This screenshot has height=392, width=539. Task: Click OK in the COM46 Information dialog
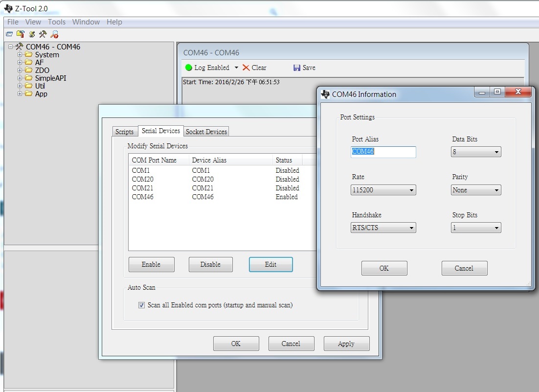pos(384,268)
